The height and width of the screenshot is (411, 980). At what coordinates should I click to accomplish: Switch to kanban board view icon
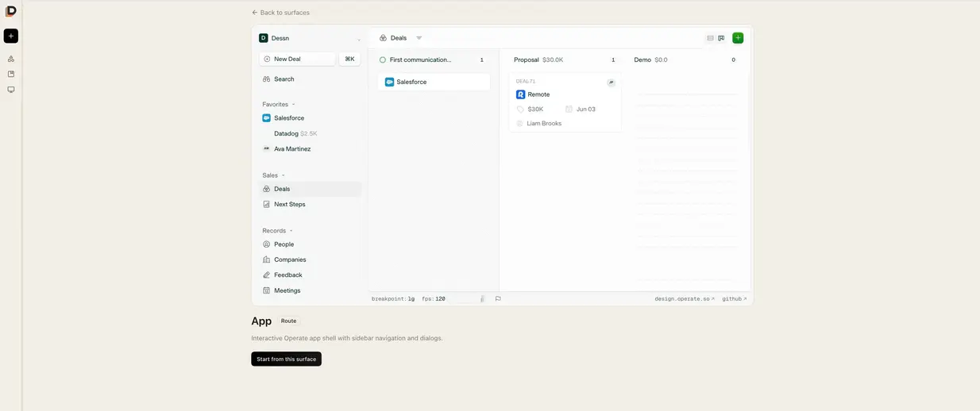click(721, 38)
